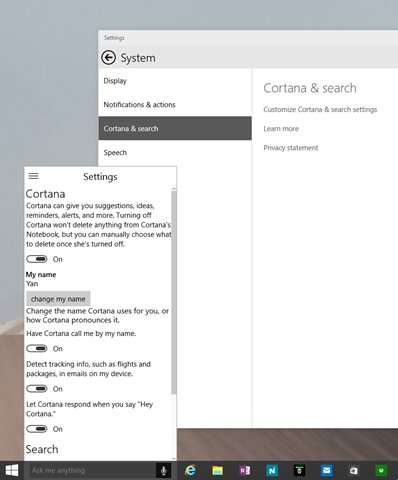The width and height of the screenshot is (398, 480).
Task: Click the microphone icon in the search box
Action: tap(164, 471)
